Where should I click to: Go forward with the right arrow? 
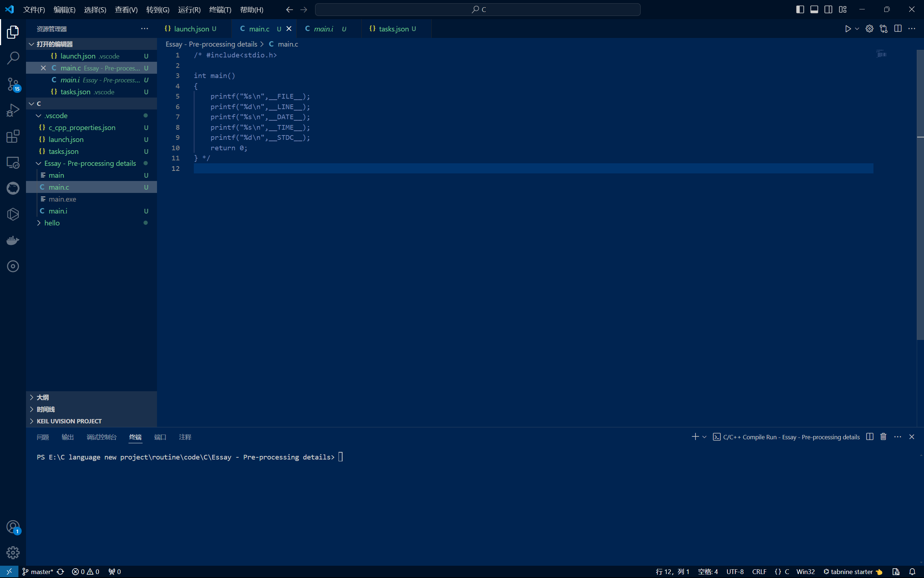[304, 9]
